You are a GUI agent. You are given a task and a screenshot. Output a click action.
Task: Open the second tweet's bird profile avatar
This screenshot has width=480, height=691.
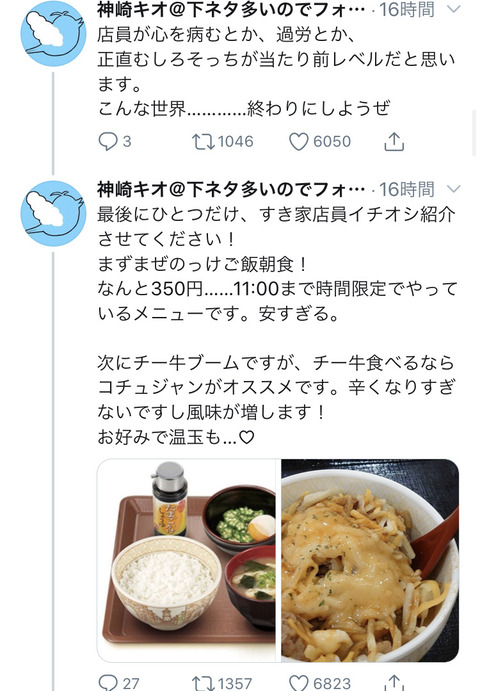53,213
